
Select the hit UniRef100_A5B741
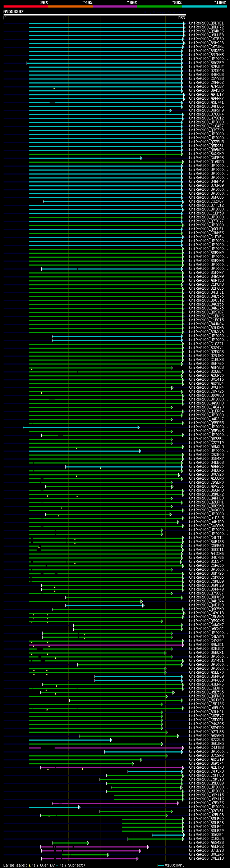click(x=206, y=103)
